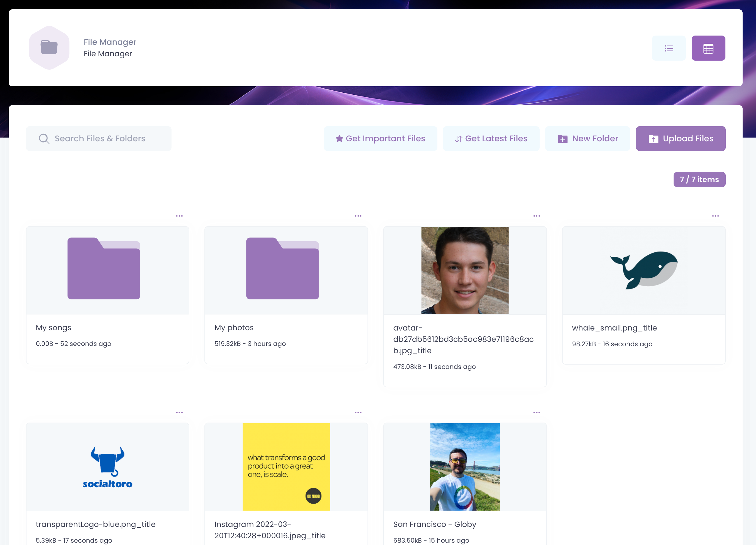Click Get Important Files star button
Viewport: 756px width, 545px height.
pos(380,138)
